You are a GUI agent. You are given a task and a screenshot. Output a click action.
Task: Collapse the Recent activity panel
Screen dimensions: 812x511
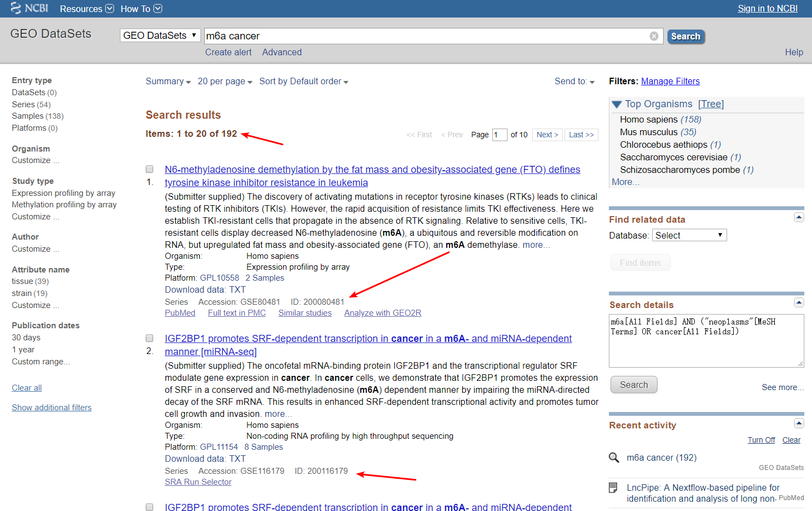click(x=799, y=423)
